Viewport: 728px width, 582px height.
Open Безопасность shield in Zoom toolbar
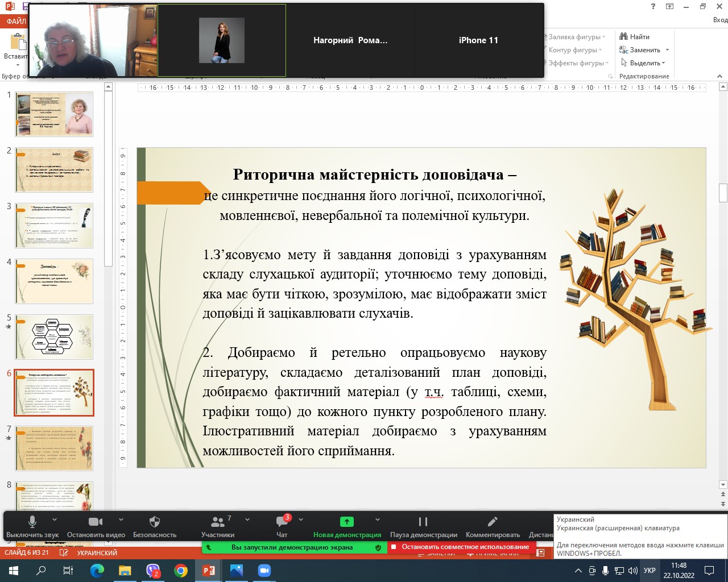pos(155,522)
